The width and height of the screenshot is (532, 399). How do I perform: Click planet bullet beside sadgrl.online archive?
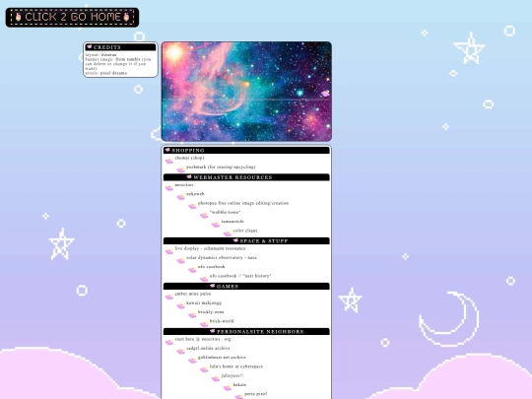[181, 351]
